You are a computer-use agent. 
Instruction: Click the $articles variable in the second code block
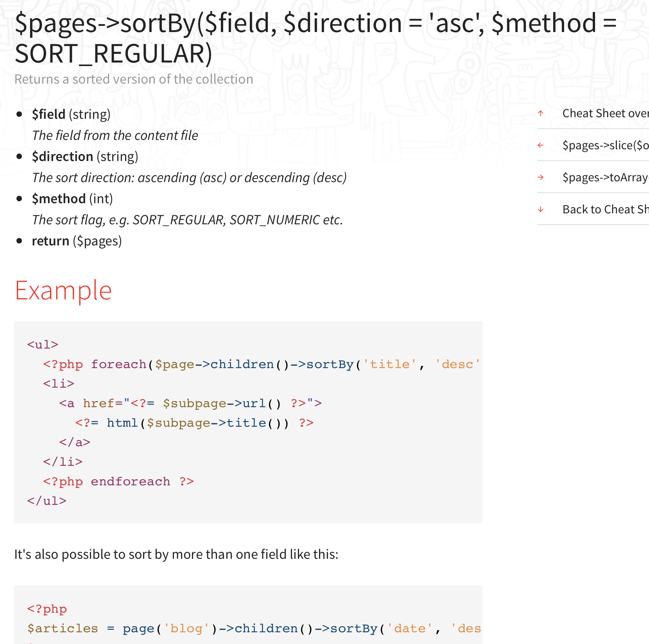tap(61, 628)
